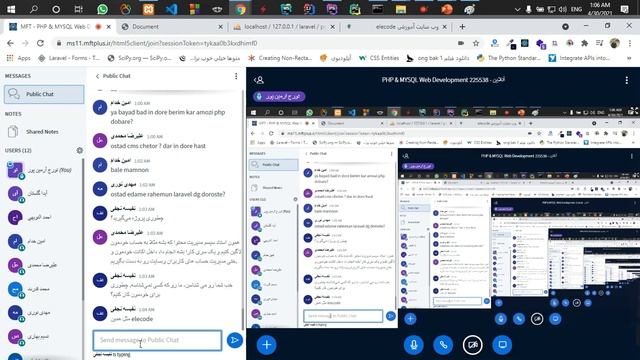The height and width of the screenshot is (360, 640).
Task: Send the chat message with arrow button
Action: pos(235,340)
